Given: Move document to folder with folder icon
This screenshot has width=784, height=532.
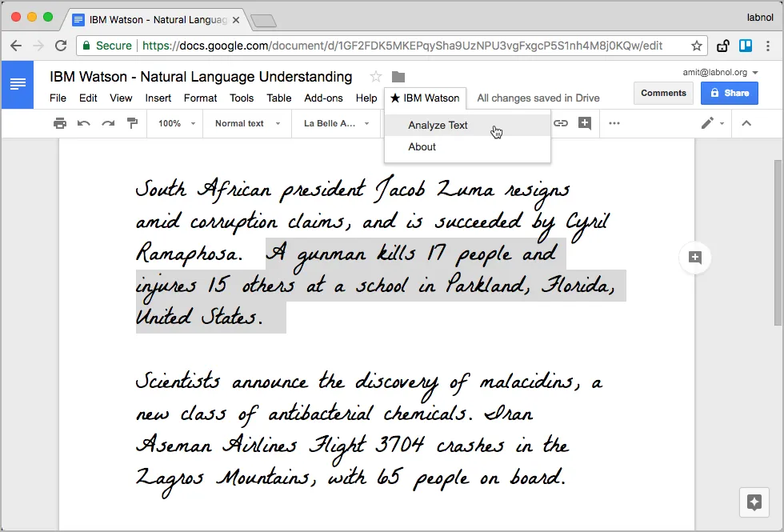Looking at the screenshot, I should point(398,78).
